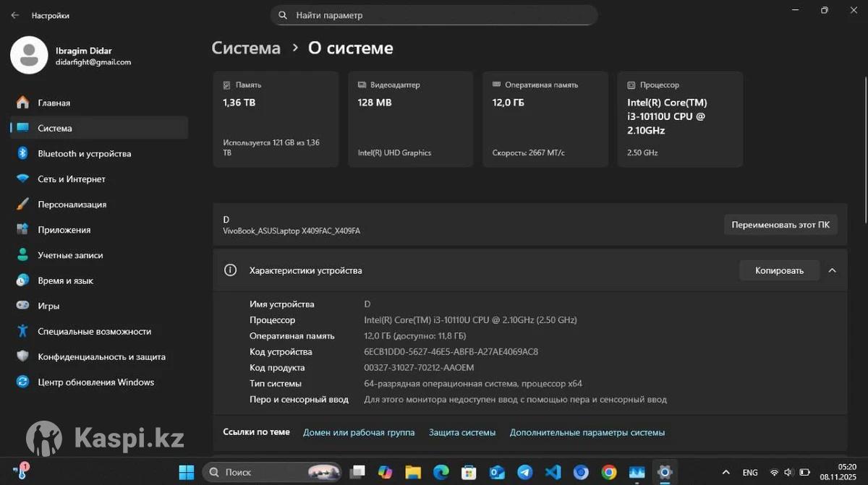
Task: Open Центр обновления Windows
Action: coord(95,382)
